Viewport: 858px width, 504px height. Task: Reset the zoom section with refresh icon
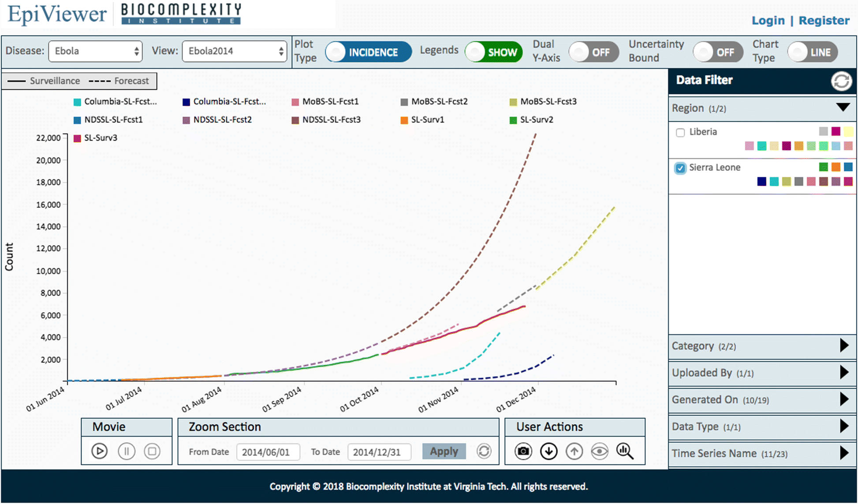(x=484, y=451)
